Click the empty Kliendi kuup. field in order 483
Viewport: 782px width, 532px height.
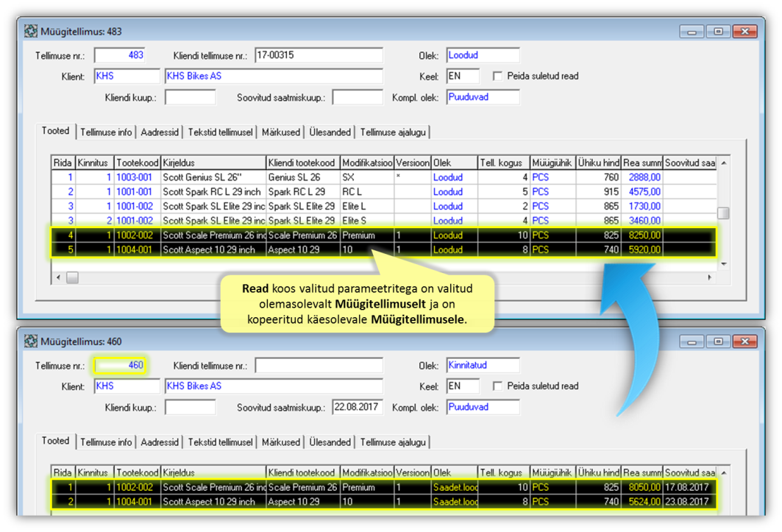click(190, 97)
